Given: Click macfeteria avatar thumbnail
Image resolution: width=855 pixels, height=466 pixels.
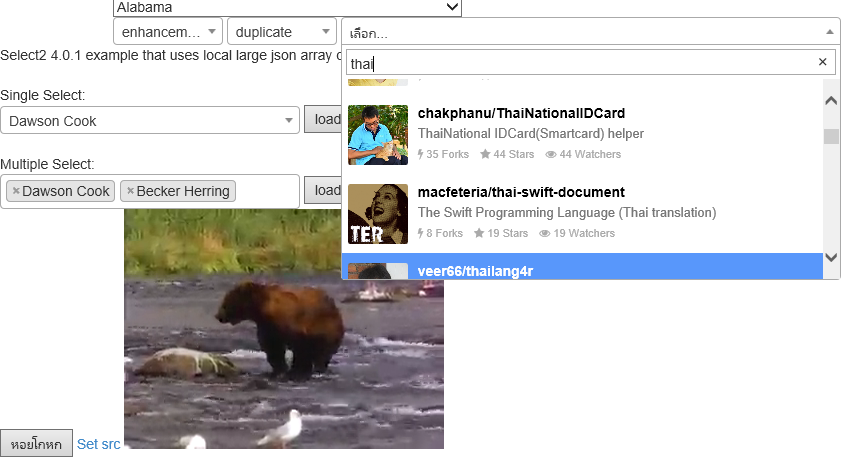Looking at the screenshot, I should coord(378,214).
